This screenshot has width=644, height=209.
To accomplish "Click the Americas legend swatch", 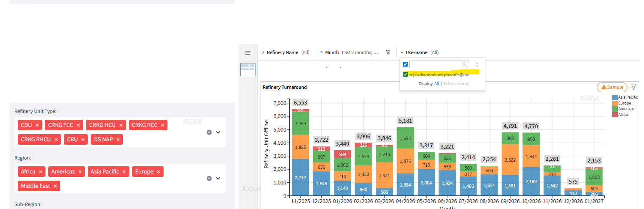I will point(615,109).
